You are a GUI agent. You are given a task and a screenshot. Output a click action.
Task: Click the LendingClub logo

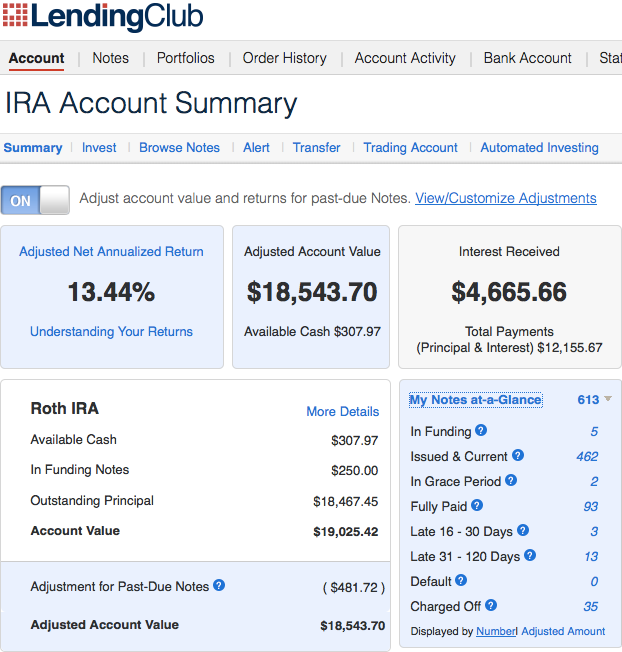103,17
